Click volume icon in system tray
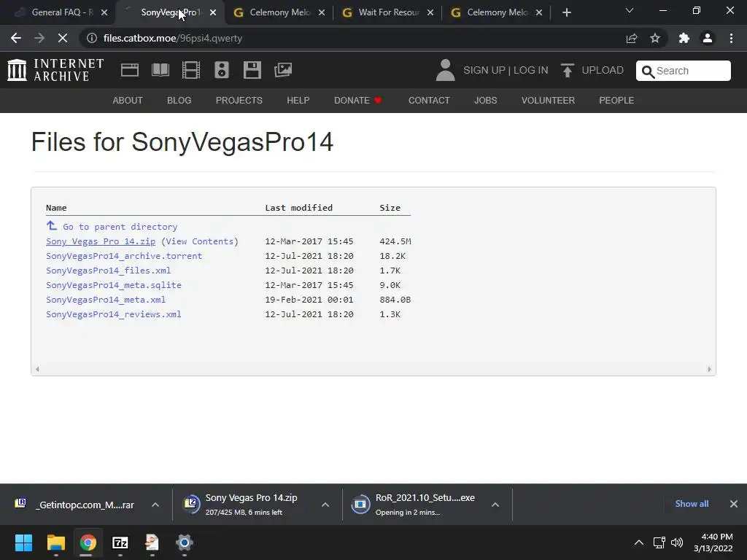 tap(677, 542)
